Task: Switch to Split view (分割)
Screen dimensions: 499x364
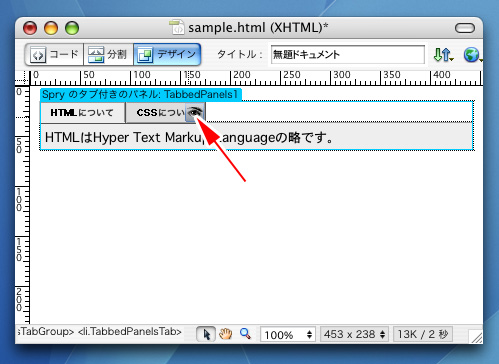Action: (x=108, y=54)
